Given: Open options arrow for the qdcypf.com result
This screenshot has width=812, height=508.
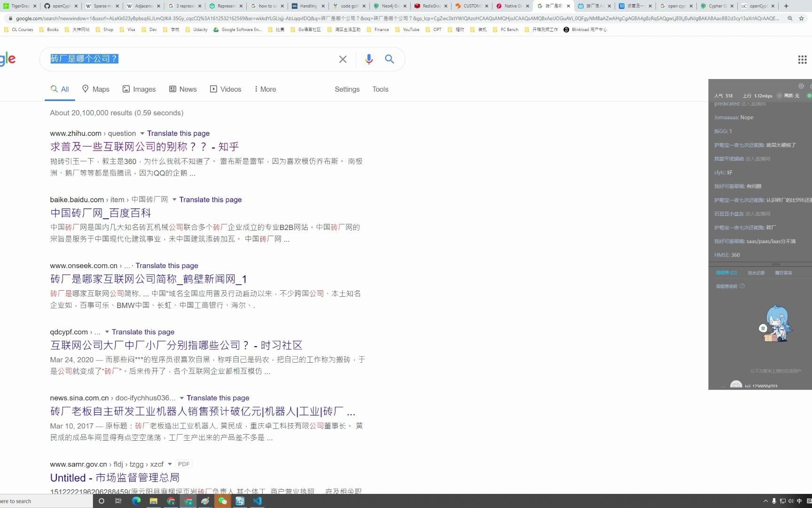Looking at the screenshot, I should click(107, 332).
